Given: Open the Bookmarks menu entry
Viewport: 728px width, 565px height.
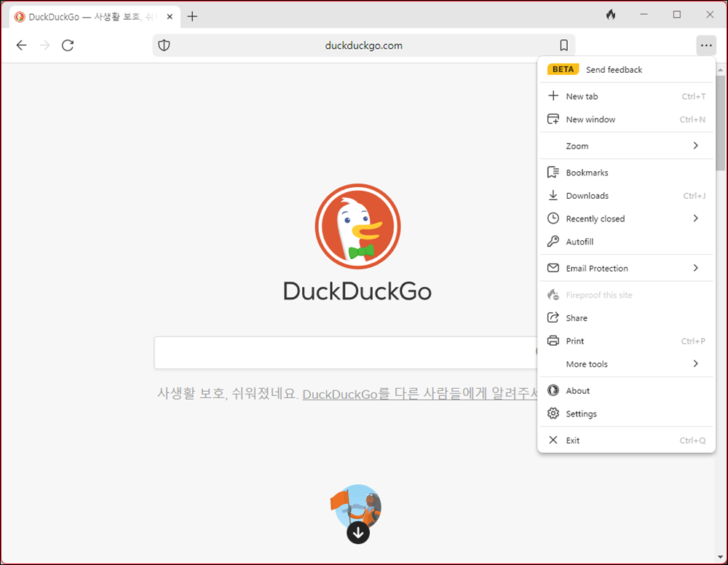Looking at the screenshot, I should 626,173.
